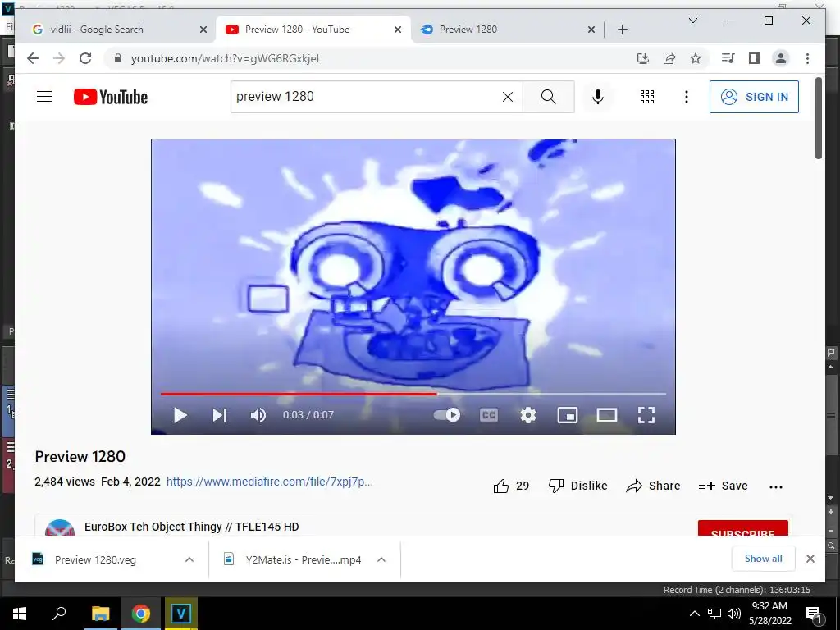Click the page vertical scrollbar thumb
This screenshot has height=630, width=840.
[819, 118]
